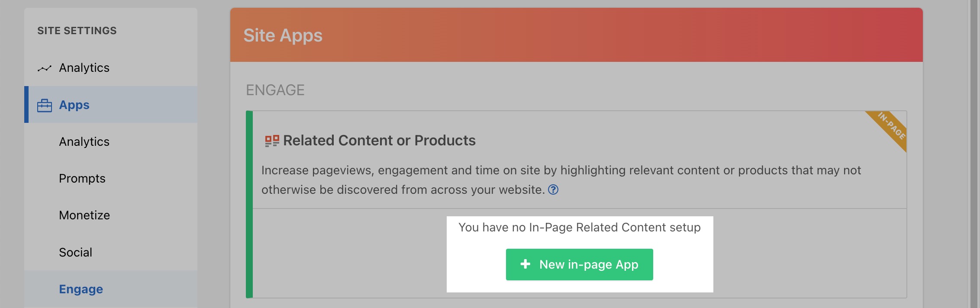This screenshot has height=308, width=980.
Task: Create a New in-page App
Action: pyautogui.click(x=579, y=264)
